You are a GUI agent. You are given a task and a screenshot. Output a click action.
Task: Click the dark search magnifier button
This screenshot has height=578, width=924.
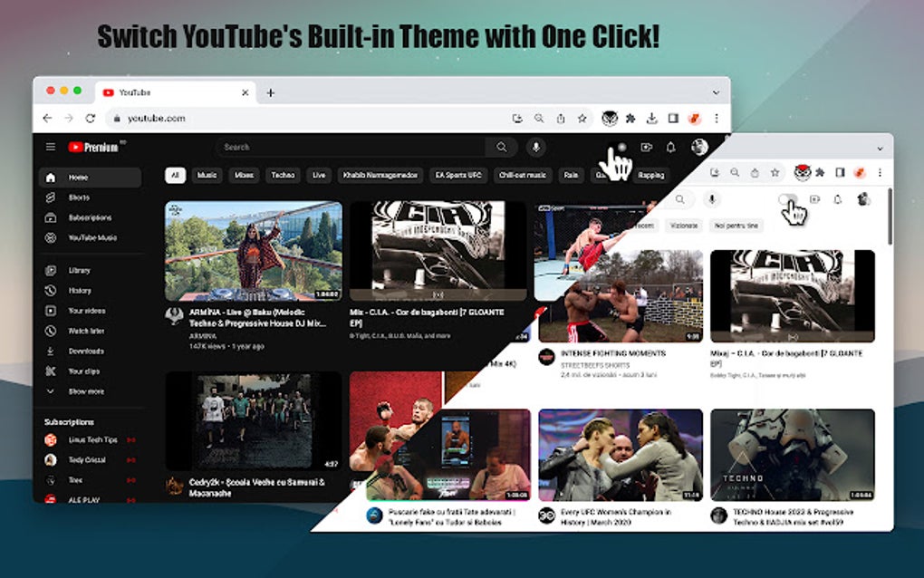click(x=502, y=148)
